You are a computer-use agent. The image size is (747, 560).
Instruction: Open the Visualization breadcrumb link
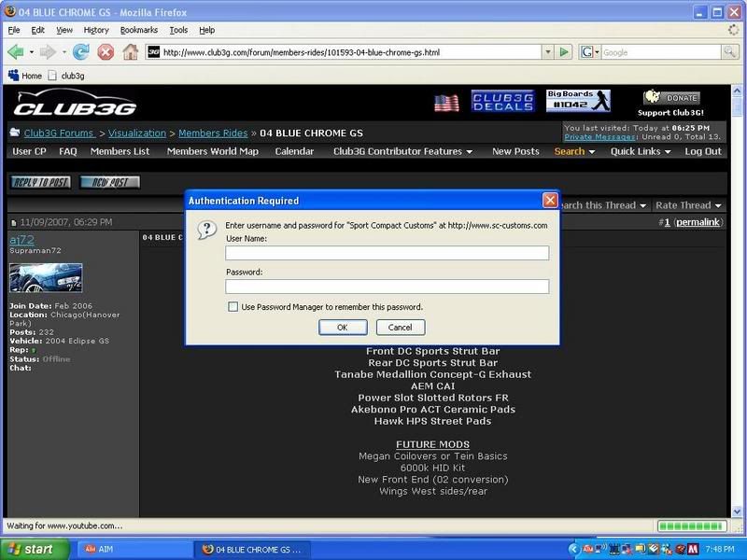137,133
